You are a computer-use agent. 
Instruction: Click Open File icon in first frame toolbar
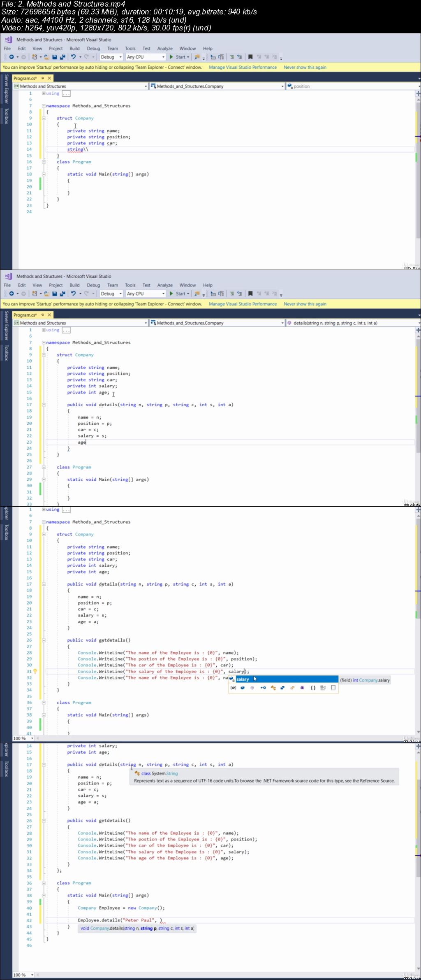pos(47,57)
